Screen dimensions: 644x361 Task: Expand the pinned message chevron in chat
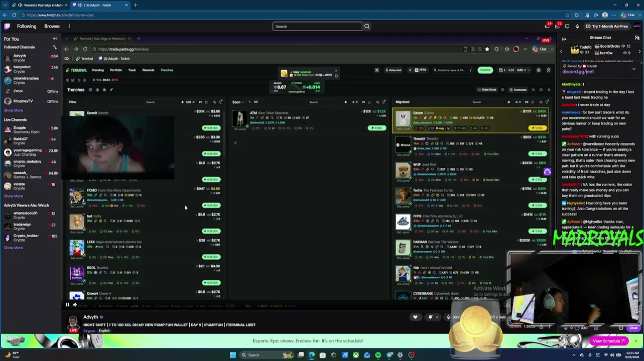(633, 69)
